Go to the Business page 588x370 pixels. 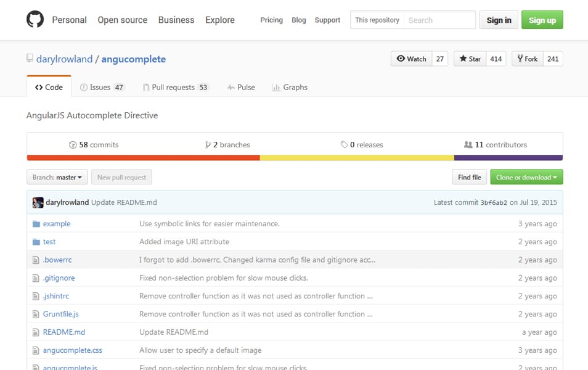tap(176, 20)
